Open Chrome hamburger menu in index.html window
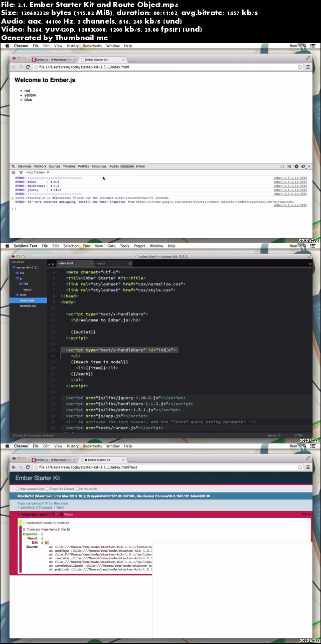This screenshot has width=321, height=644. [307, 67]
